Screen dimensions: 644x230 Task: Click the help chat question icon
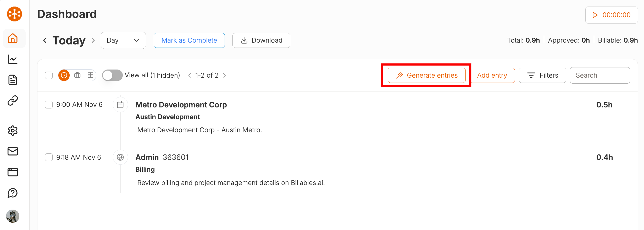[13, 193]
